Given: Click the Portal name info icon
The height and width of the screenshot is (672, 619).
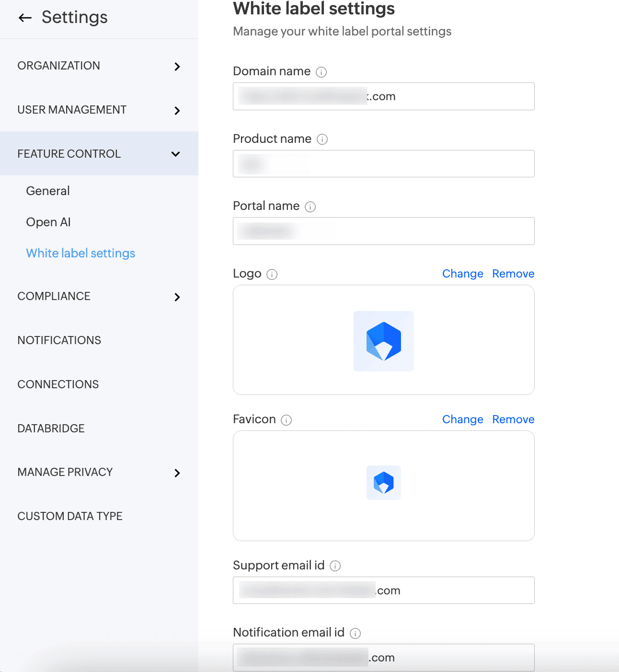Looking at the screenshot, I should 310,207.
